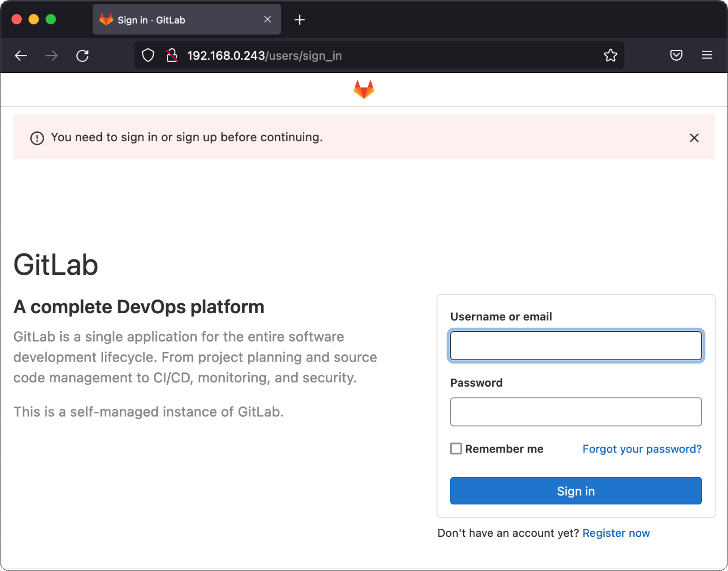Enable the Remember me checkbox

[x=456, y=448]
